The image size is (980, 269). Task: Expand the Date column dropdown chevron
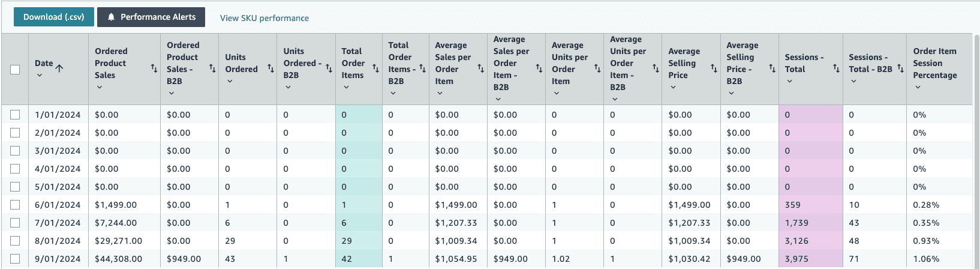(x=40, y=76)
